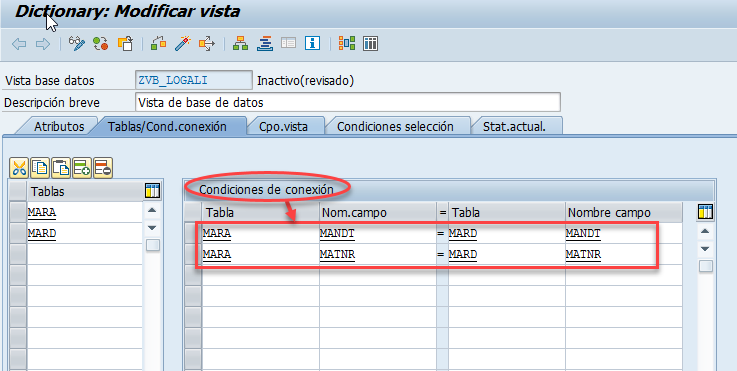Click the Nom.campo column header
This screenshot has height=371, width=737.
pos(377,213)
